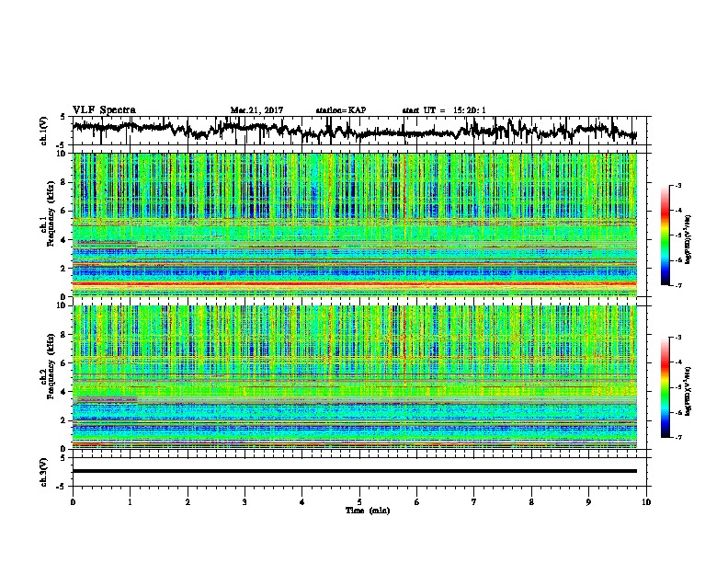
Task: Click the red 1 kHz band in ch.1 spectrogram
Action: (x=355, y=283)
